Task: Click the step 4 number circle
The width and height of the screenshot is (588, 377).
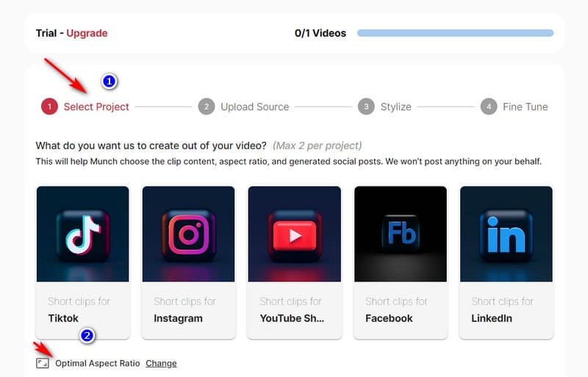Action: click(x=489, y=107)
